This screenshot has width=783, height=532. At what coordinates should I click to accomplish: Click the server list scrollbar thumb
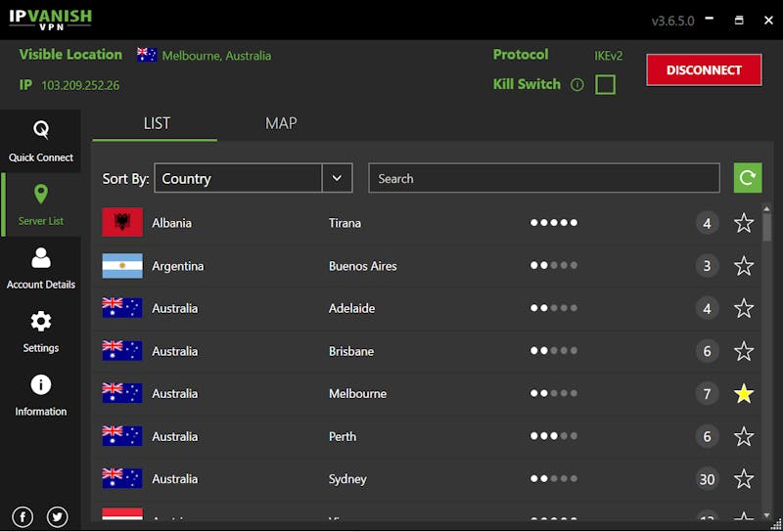pyautogui.click(x=766, y=228)
